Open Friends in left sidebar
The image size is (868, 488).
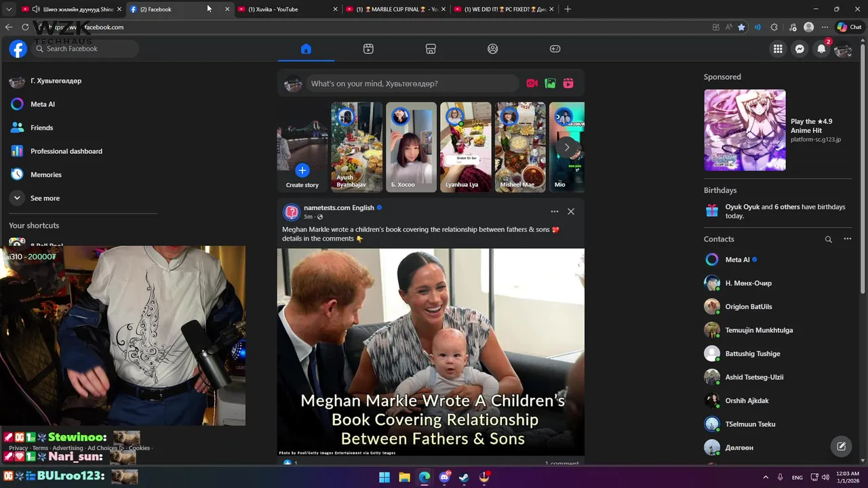[x=81, y=127]
